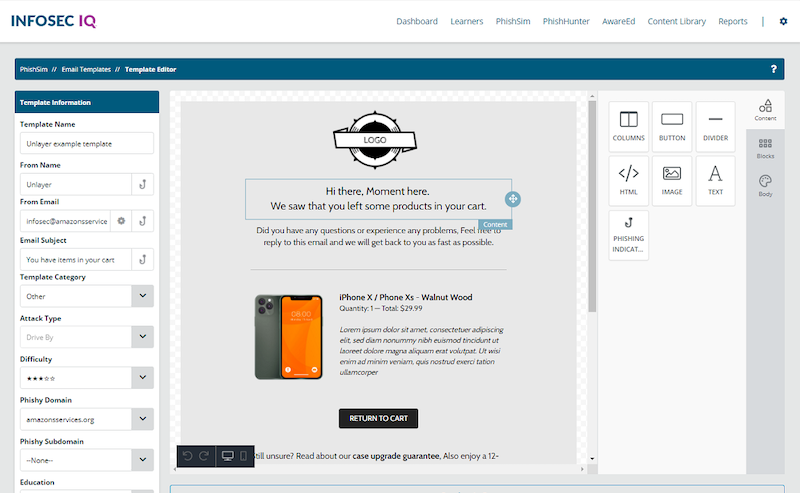Click into the From Email field

point(65,221)
